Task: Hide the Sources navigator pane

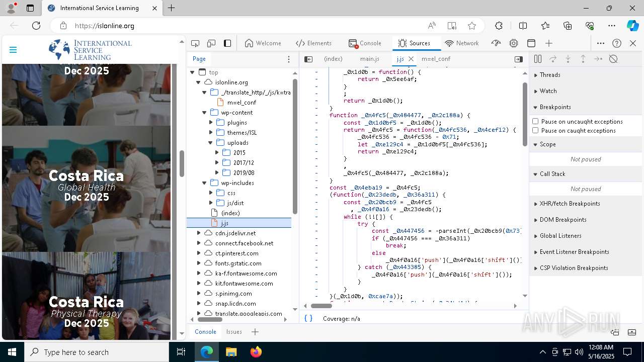Action: tap(308, 59)
